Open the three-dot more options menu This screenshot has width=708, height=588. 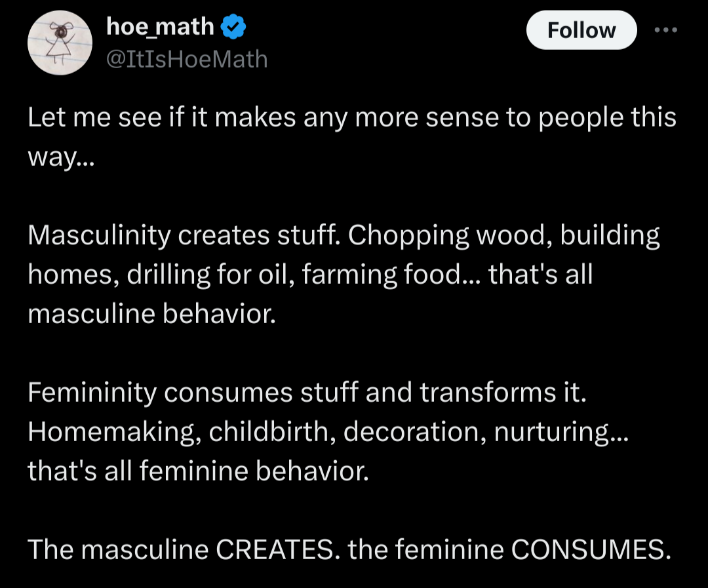(x=666, y=29)
